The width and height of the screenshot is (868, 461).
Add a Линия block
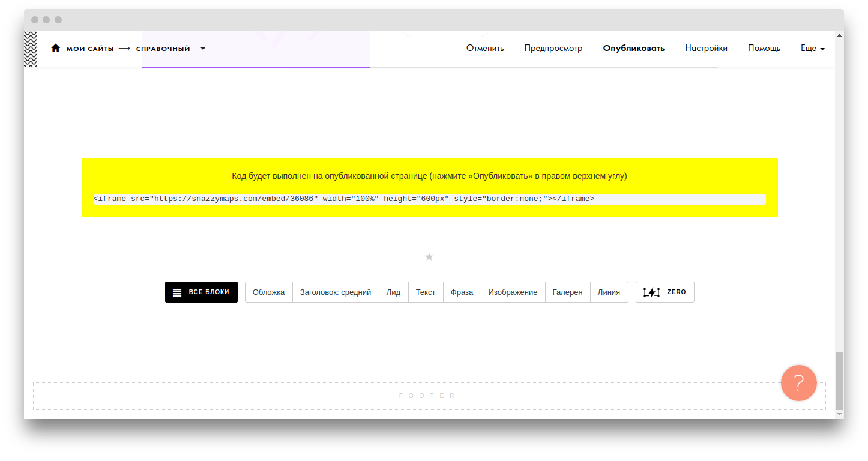click(609, 292)
